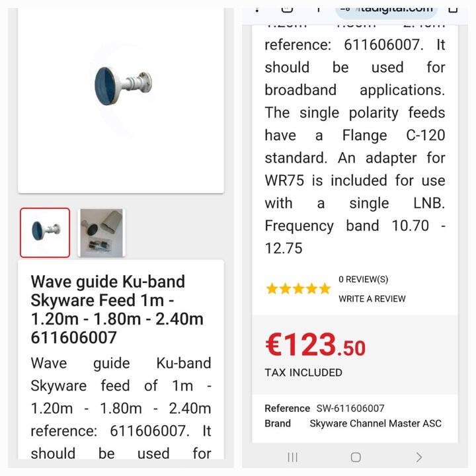The image size is (476, 476).
Task: Select the second product photo thumbnail
Action: coord(101,233)
